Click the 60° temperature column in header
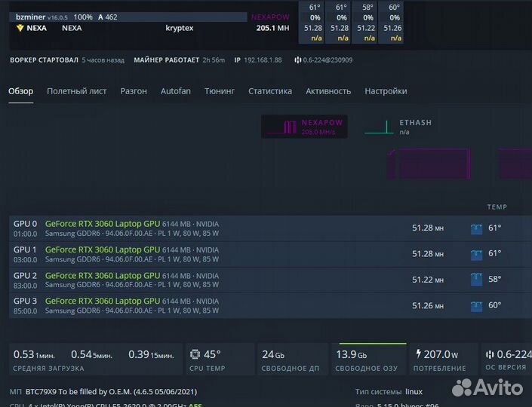Screen dimensions: 532x407 (x=391, y=23)
